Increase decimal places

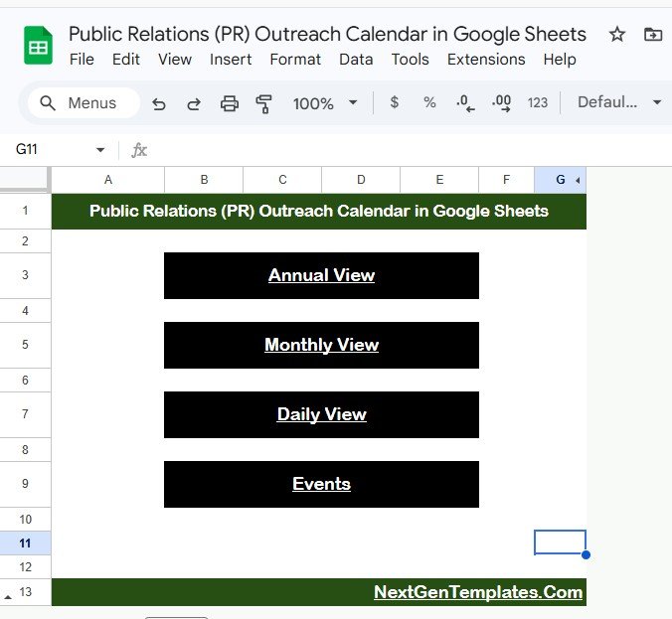[501, 102]
